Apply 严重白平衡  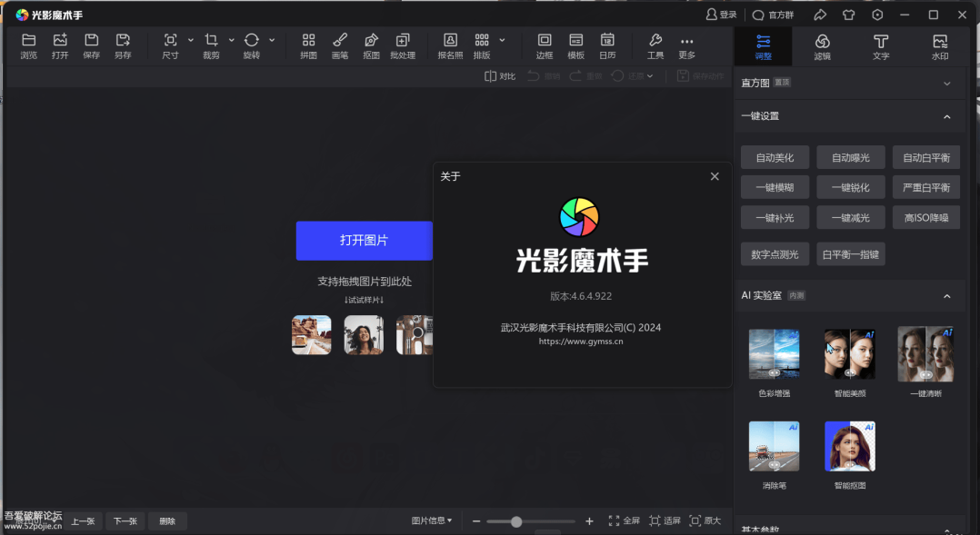926,187
